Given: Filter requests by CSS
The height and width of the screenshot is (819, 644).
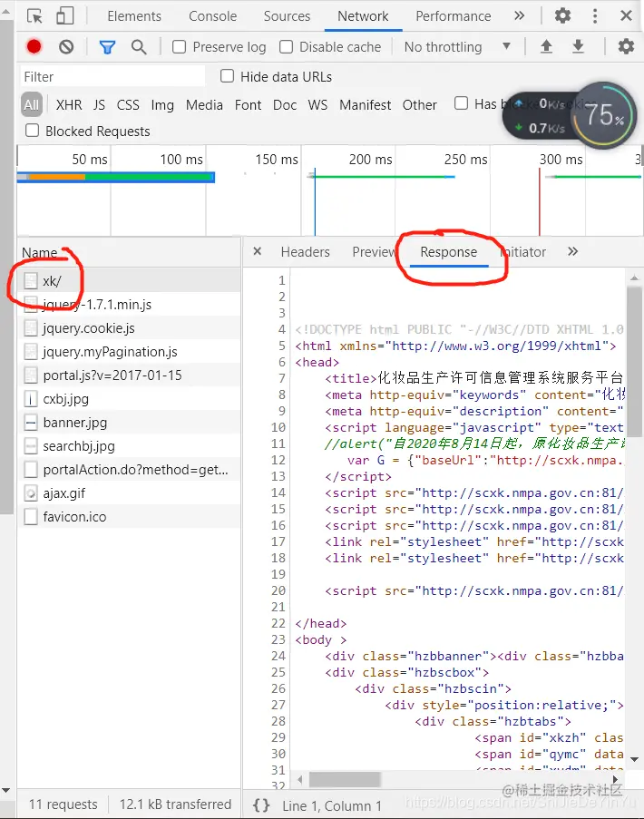Looking at the screenshot, I should [x=128, y=105].
